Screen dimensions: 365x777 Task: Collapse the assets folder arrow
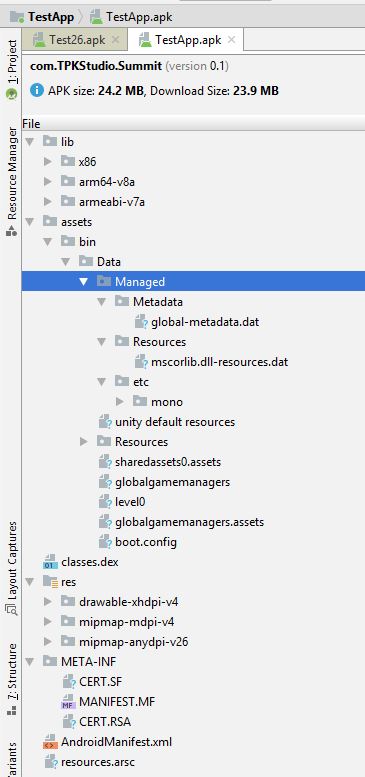pyautogui.click(x=30, y=222)
